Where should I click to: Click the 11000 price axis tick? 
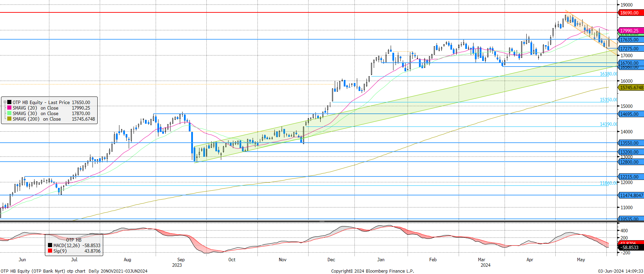click(x=627, y=207)
